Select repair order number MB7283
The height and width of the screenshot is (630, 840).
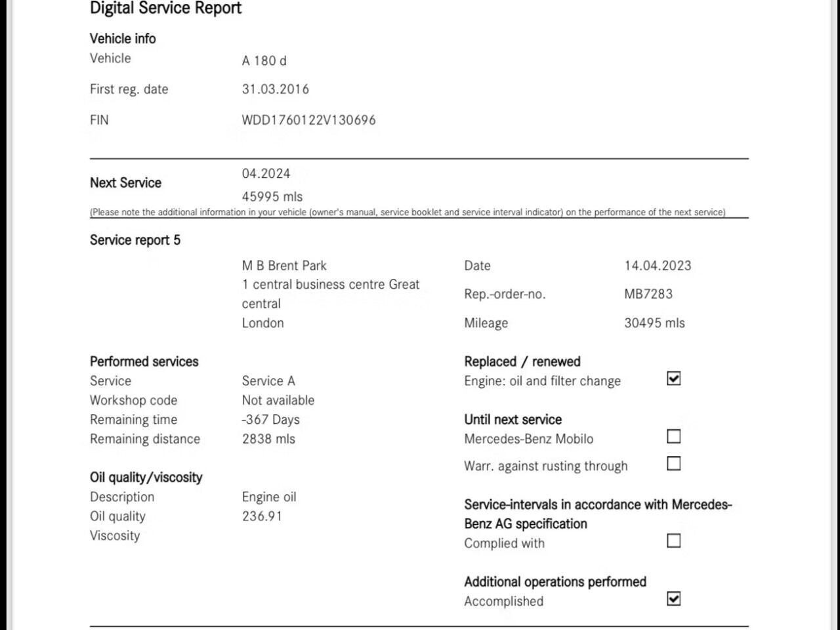(x=648, y=294)
